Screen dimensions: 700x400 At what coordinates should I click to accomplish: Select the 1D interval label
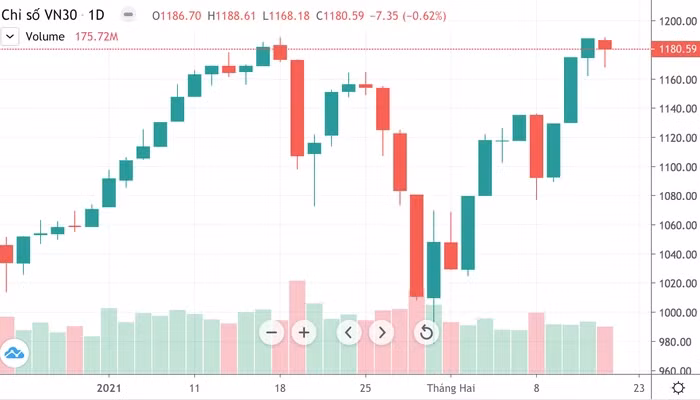[x=96, y=17]
